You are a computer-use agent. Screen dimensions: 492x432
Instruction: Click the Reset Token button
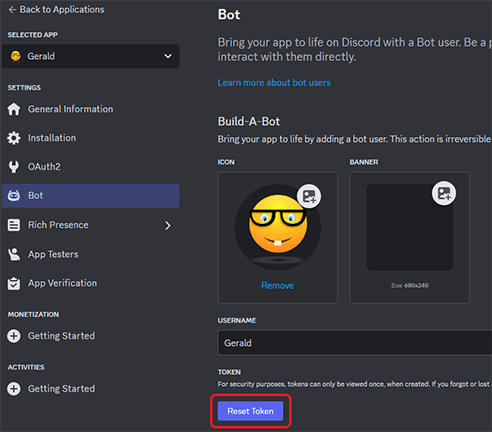pyautogui.click(x=250, y=411)
